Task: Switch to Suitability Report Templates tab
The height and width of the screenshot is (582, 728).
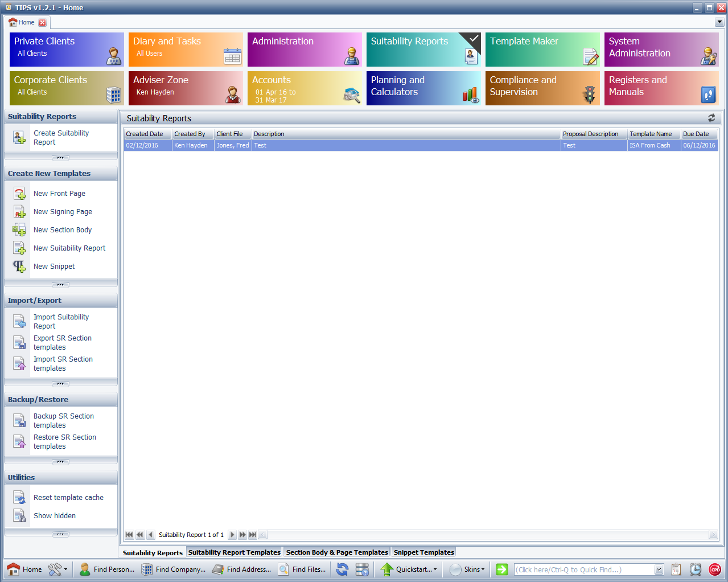Action: 234,552
